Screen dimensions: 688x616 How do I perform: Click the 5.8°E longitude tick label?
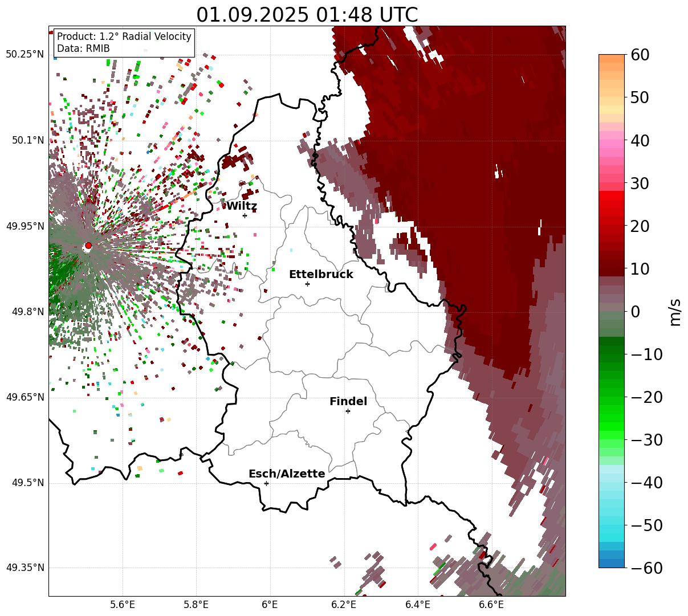pos(196,605)
